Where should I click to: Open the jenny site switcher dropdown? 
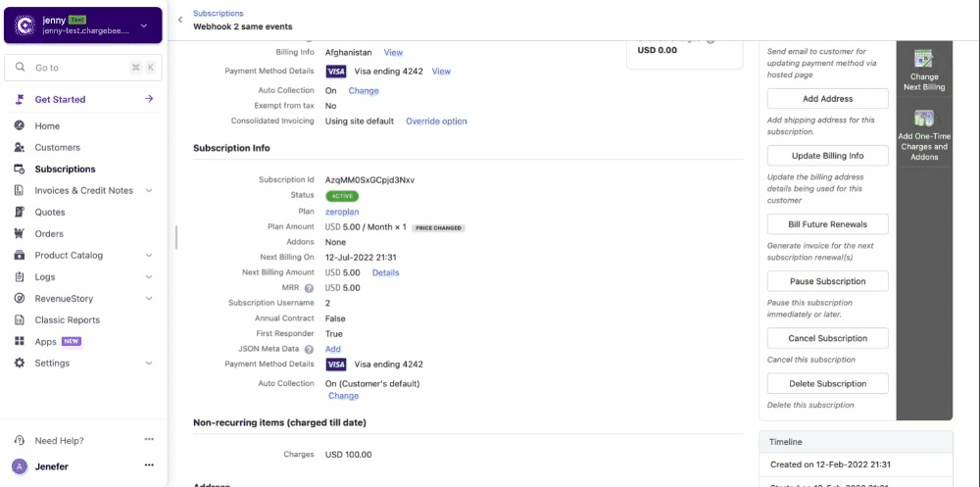click(x=144, y=26)
